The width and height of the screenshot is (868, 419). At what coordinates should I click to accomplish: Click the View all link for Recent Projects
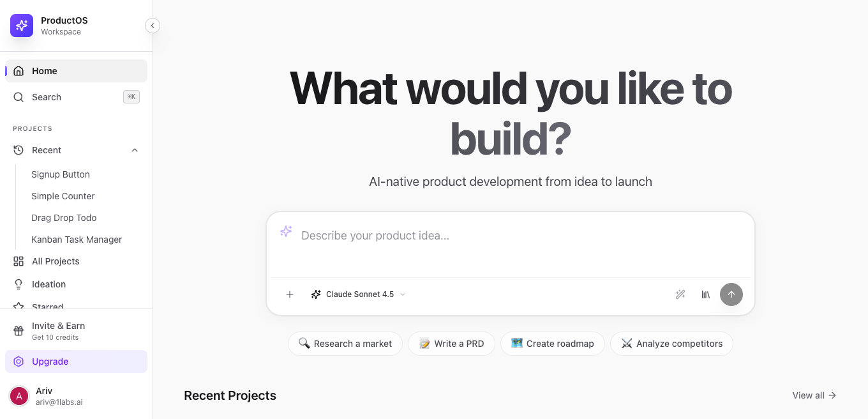tap(814, 395)
